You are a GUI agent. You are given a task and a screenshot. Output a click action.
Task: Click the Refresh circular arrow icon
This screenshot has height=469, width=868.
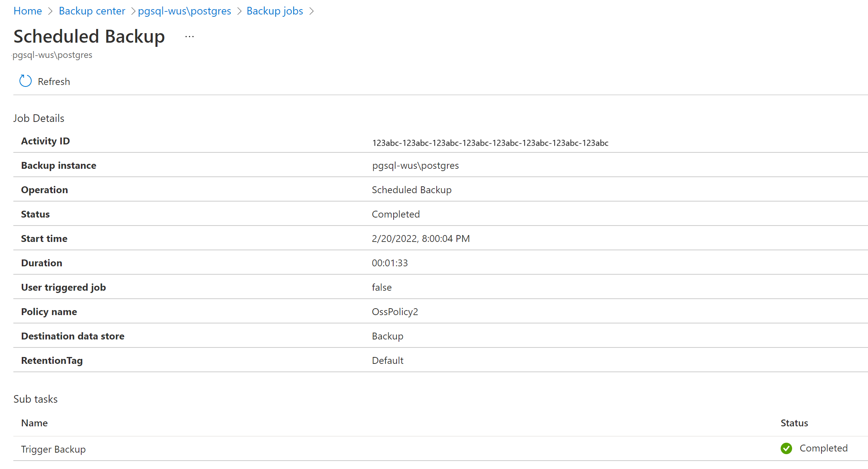tap(26, 81)
